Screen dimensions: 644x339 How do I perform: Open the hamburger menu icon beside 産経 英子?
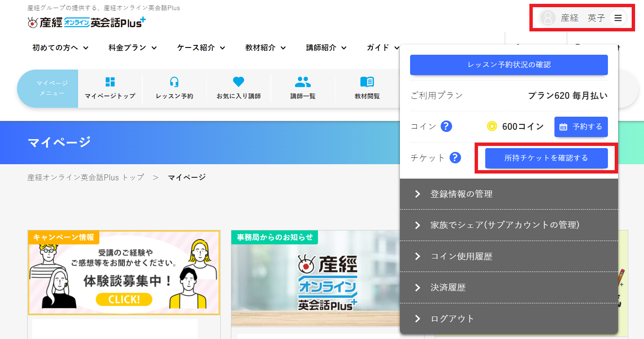(x=618, y=18)
